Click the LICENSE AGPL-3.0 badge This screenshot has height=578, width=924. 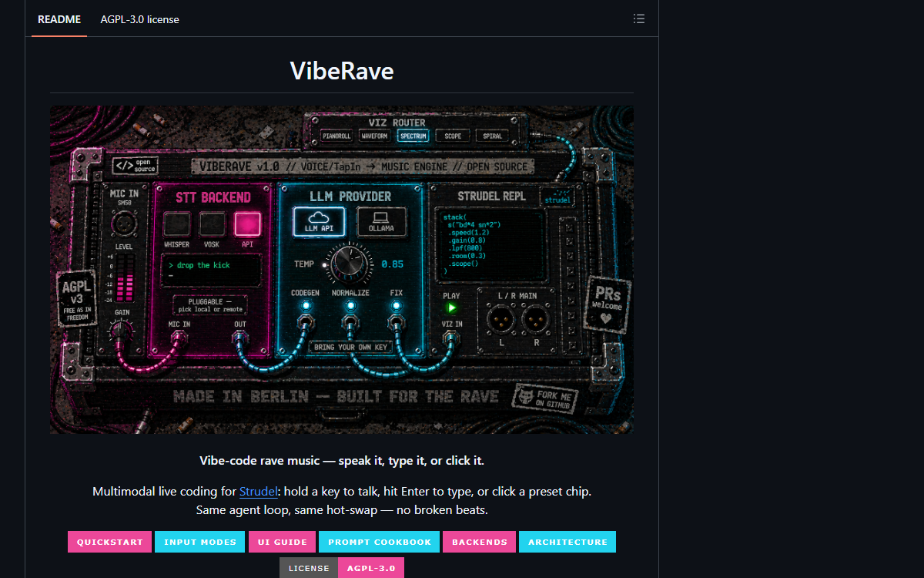342,568
